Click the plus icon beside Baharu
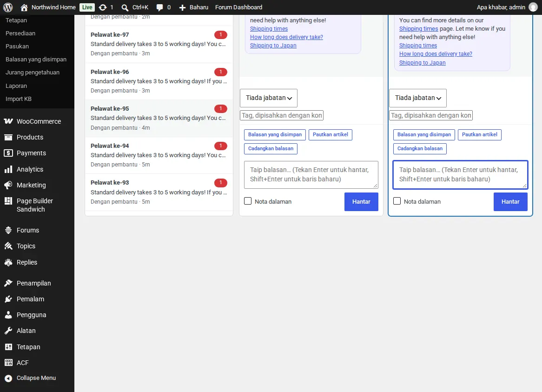 [x=183, y=7]
